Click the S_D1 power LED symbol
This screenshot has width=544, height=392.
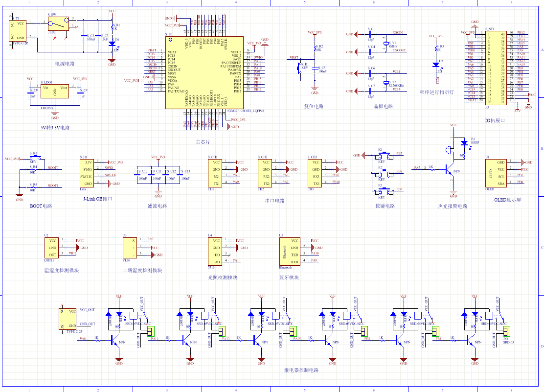112,44
